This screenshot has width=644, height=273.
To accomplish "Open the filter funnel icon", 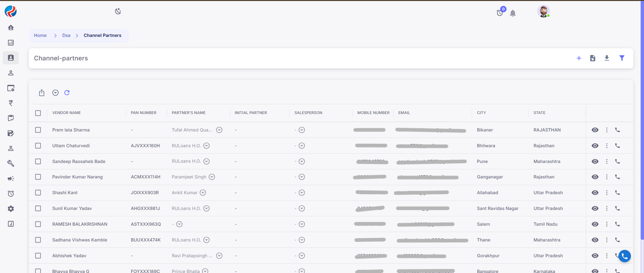I will [622, 58].
